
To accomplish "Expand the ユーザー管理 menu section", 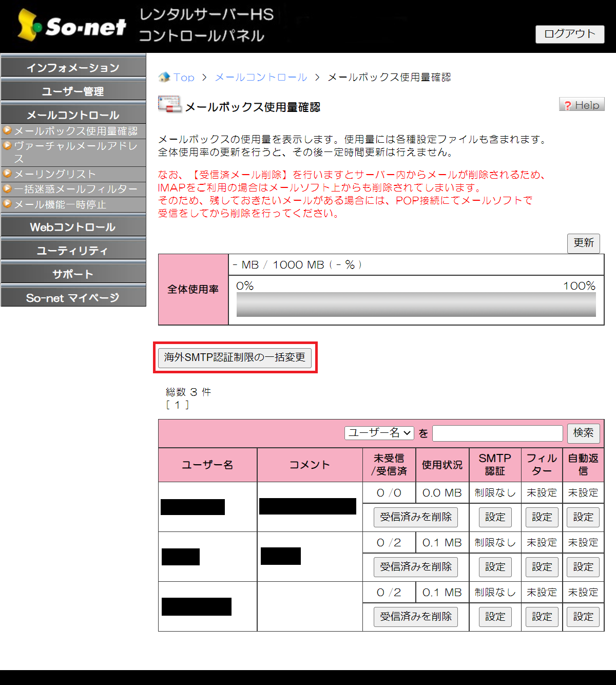I will [x=73, y=91].
